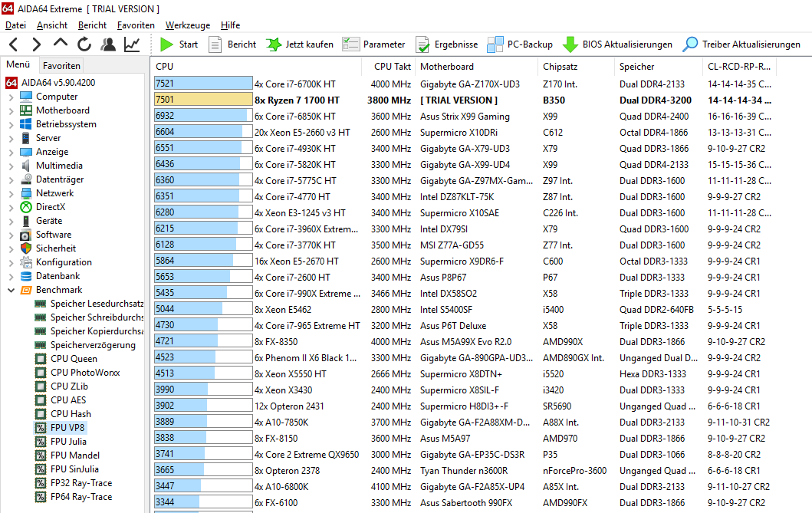Viewport: 812px width, 513px height.
Task: Open the FP32 Ray-Trace benchmark
Action: pyautogui.click(x=74, y=484)
